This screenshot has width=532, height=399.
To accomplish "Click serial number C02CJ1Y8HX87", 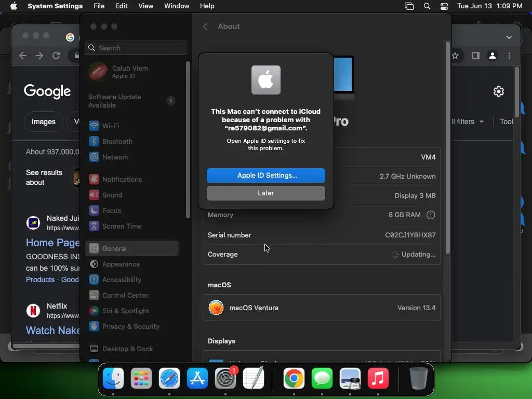I will click(x=410, y=235).
